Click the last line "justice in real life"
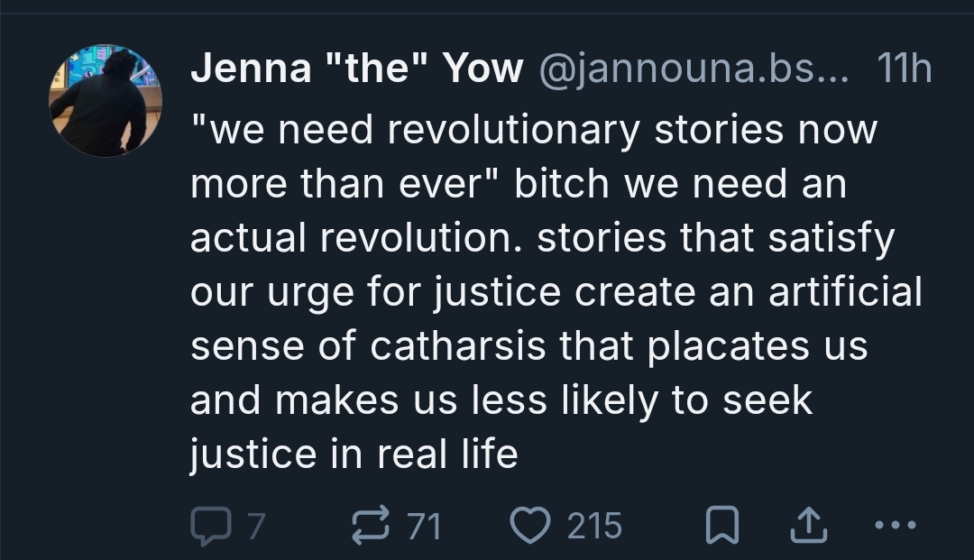This screenshot has width=974, height=560. pos(354,454)
